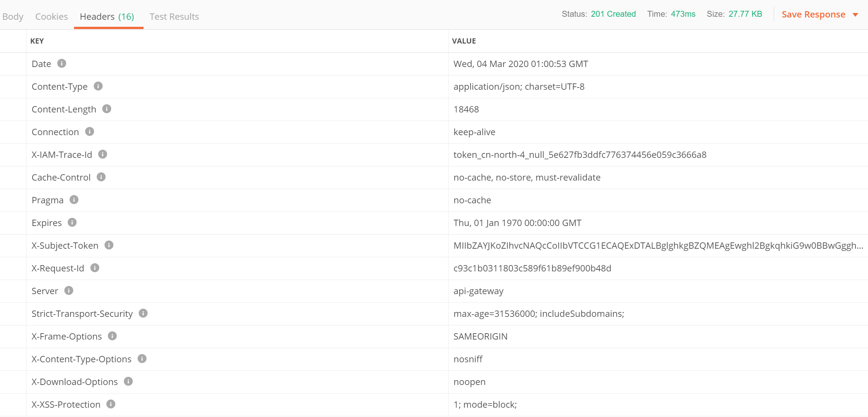Click info icon next to Pragma

pos(74,200)
